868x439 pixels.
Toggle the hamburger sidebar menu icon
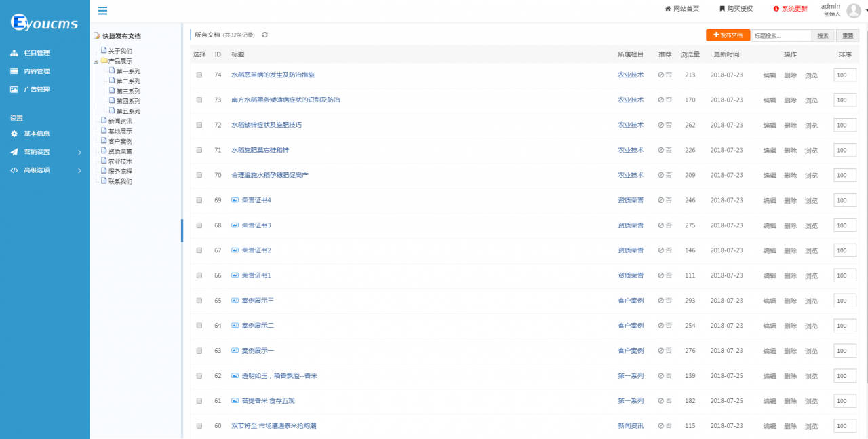coord(102,10)
